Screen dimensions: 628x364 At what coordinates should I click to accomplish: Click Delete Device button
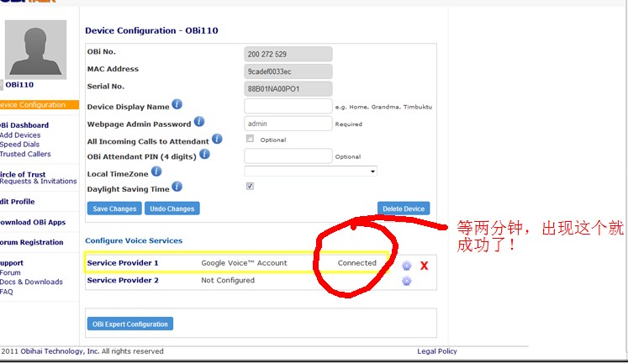click(x=404, y=208)
